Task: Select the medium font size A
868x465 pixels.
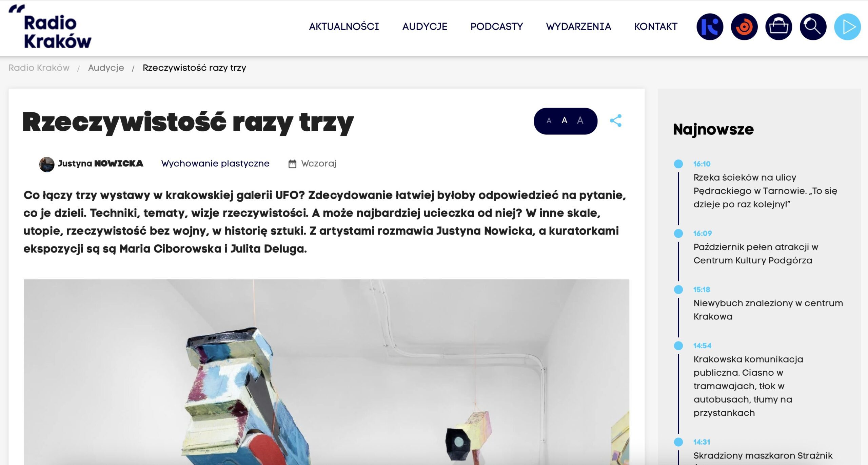Action: coord(565,120)
